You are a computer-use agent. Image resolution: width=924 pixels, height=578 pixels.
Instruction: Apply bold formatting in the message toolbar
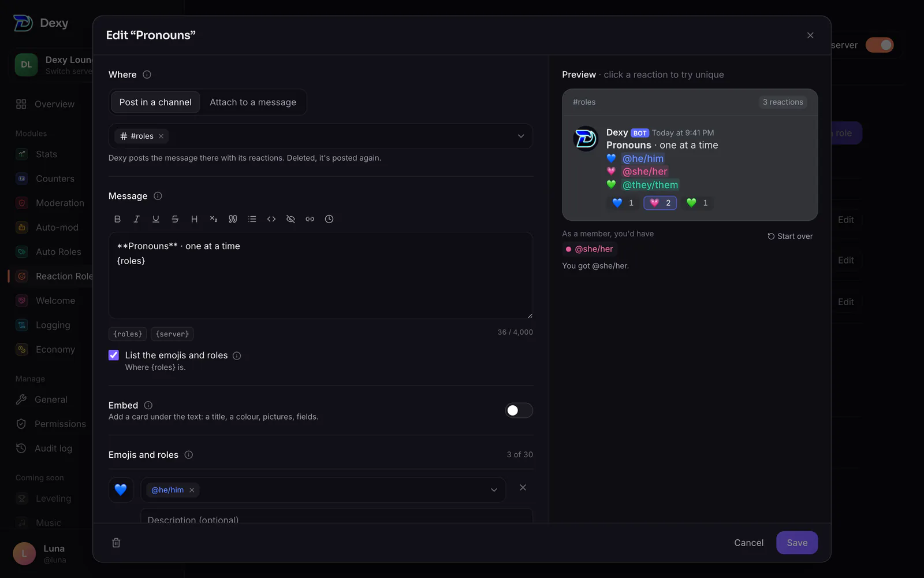coord(117,219)
